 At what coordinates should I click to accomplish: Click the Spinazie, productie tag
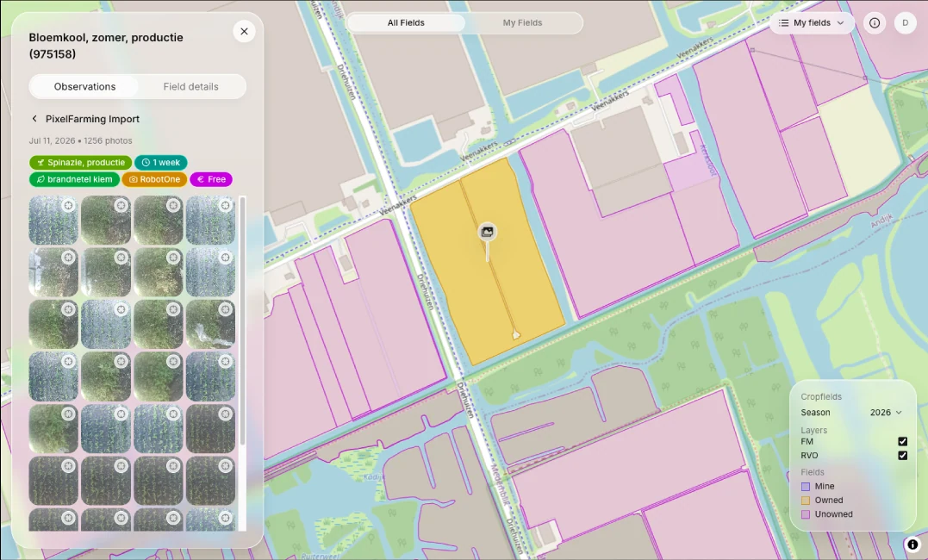(x=80, y=163)
